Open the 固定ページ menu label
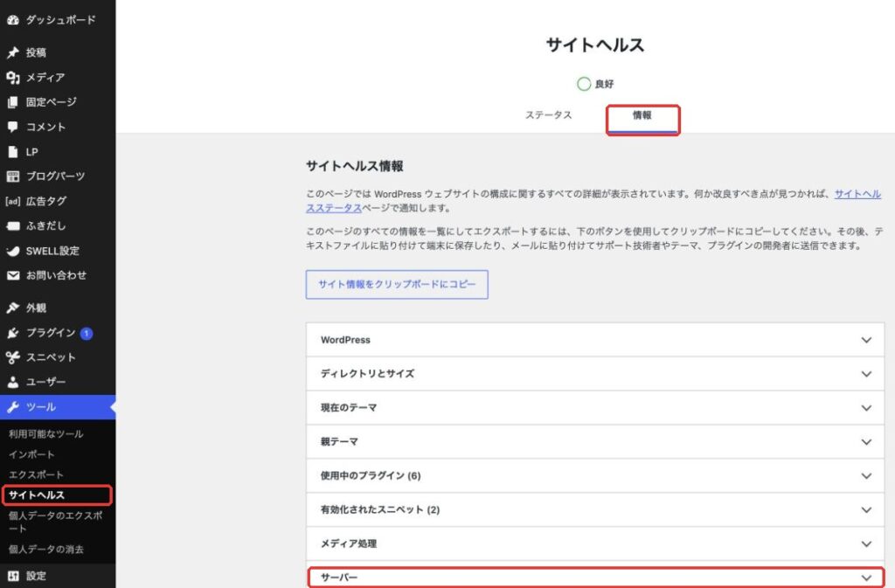 51,102
